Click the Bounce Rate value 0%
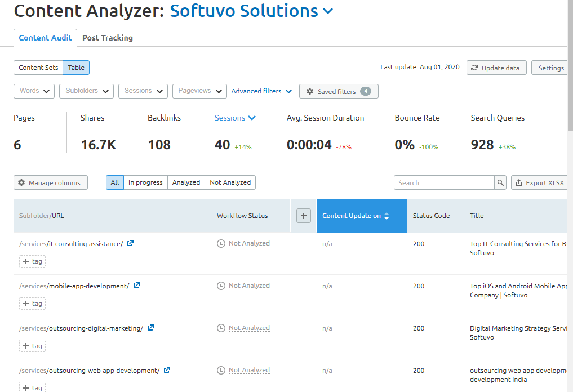Screen dimensions: 573x392 coord(405,145)
